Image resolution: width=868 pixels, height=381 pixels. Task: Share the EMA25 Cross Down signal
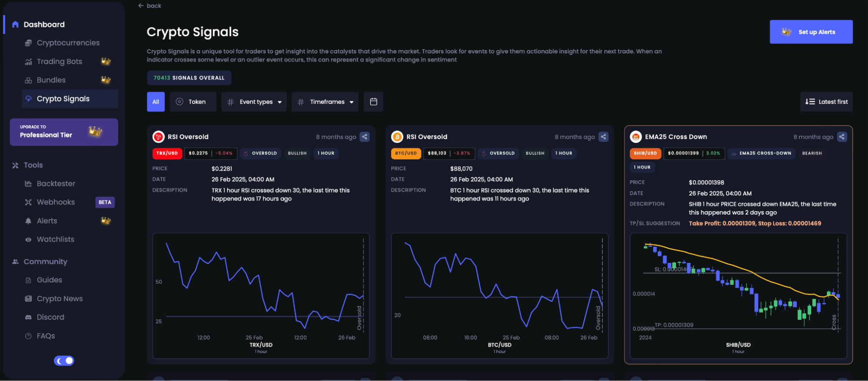pos(842,137)
